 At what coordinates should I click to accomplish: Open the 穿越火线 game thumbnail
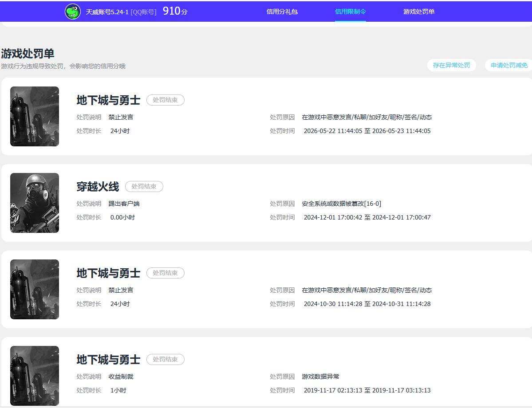point(35,203)
